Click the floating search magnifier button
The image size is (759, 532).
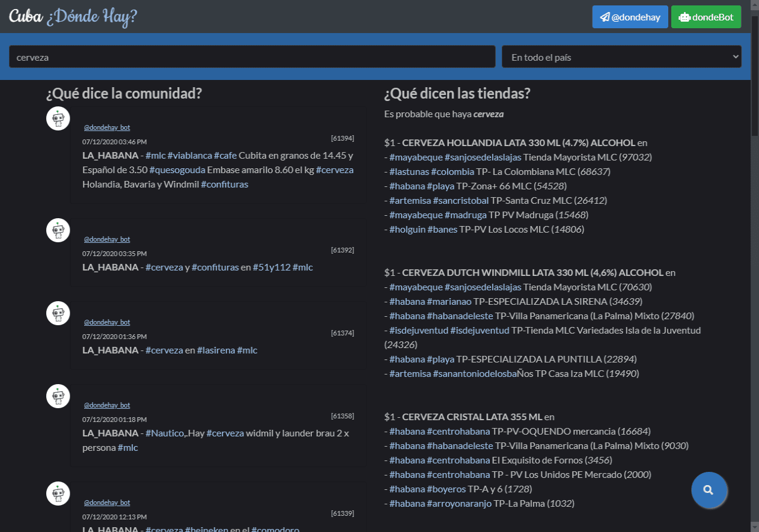(709, 490)
